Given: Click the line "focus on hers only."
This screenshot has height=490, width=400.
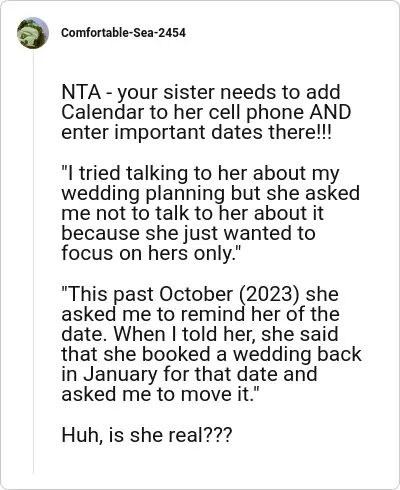Looking at the screenshot, I should point(151,253).
